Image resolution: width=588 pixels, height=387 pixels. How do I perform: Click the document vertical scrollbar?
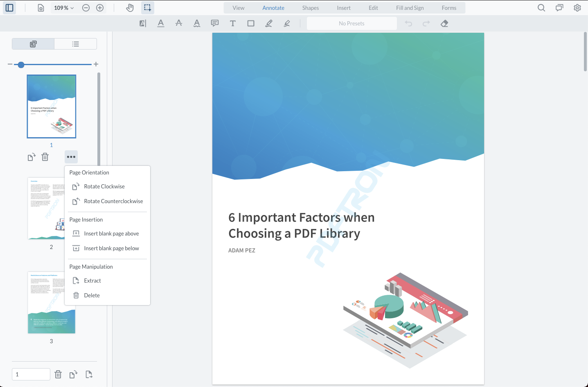585,52
